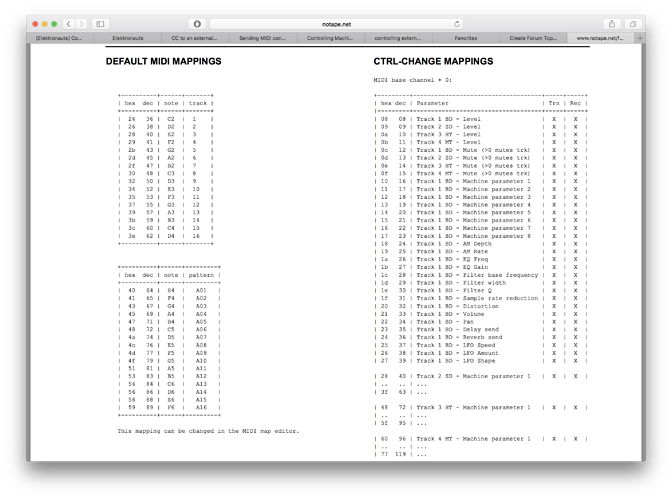Click the DEFAULT MIDI MAPPINGS heading

(164, 61)
